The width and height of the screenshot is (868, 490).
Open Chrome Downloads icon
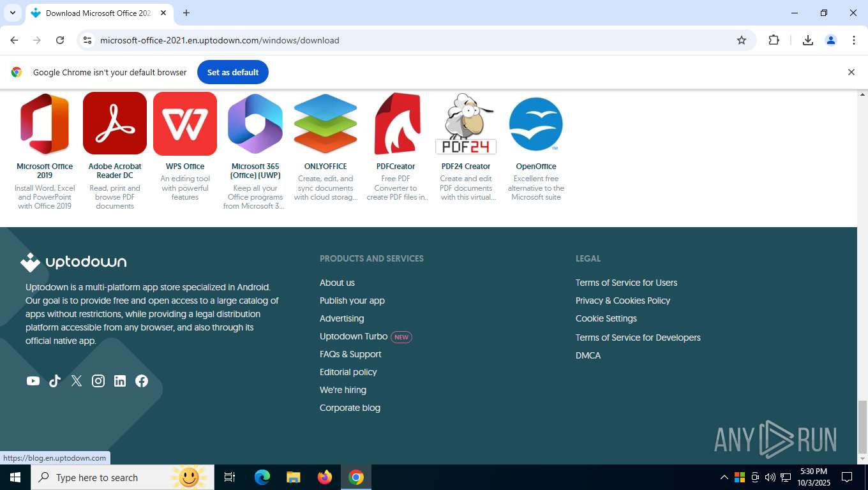click(808, 40)
